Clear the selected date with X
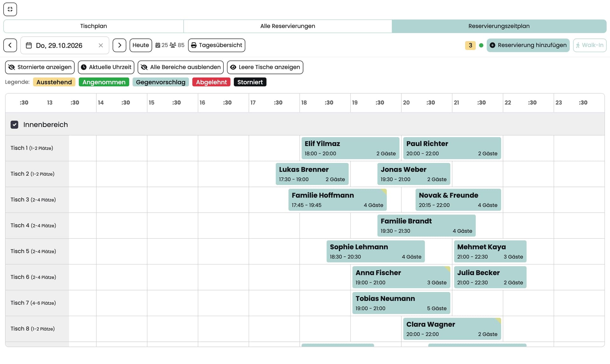Image resolution: width=610 pixels, height=364 pixels. pos(101,45)
